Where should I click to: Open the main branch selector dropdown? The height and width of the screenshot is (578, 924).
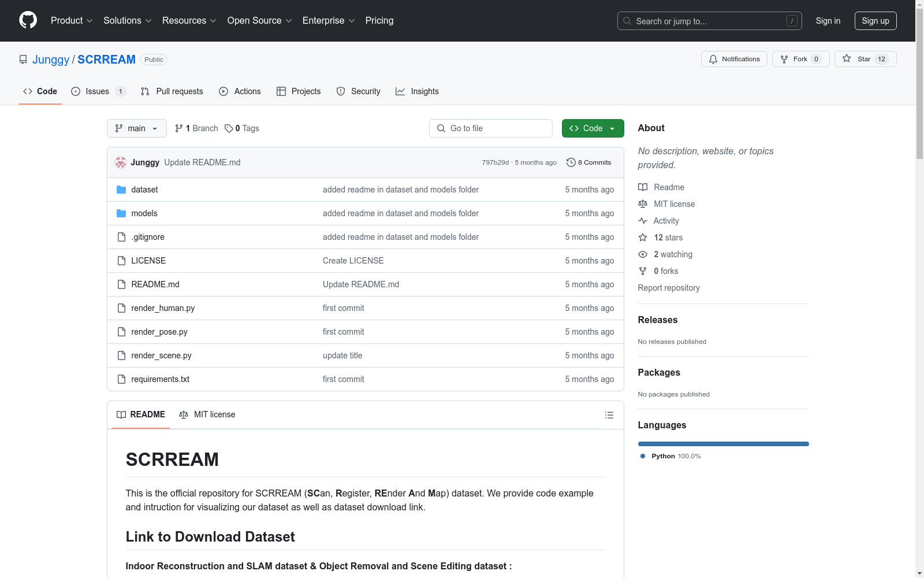coord(137,128)
